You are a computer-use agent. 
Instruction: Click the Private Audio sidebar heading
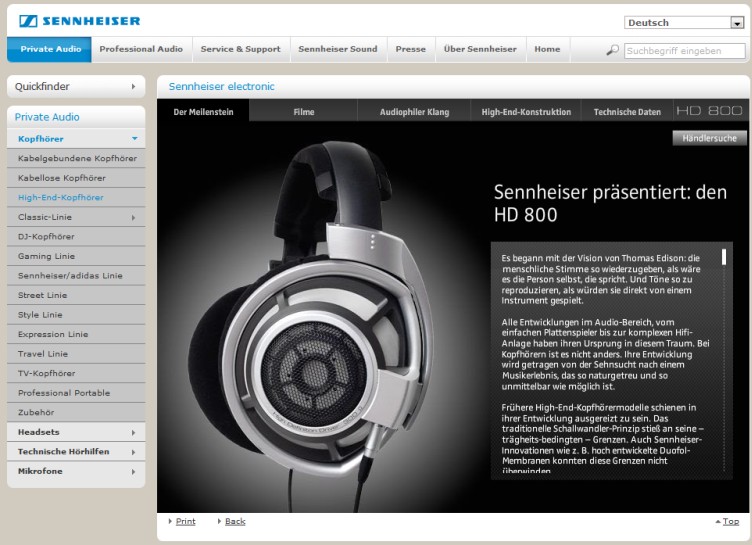pyautogui.click(x=47, y=117)
